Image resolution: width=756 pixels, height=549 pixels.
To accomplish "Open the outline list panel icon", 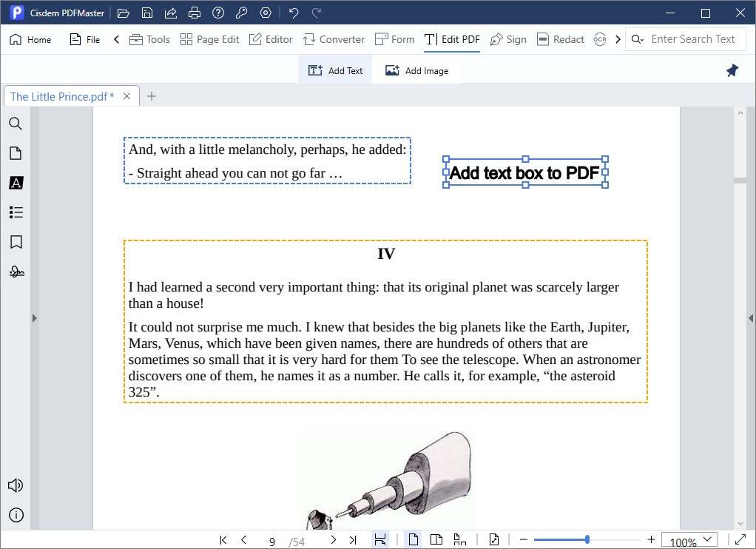I will tap(16, 212).
